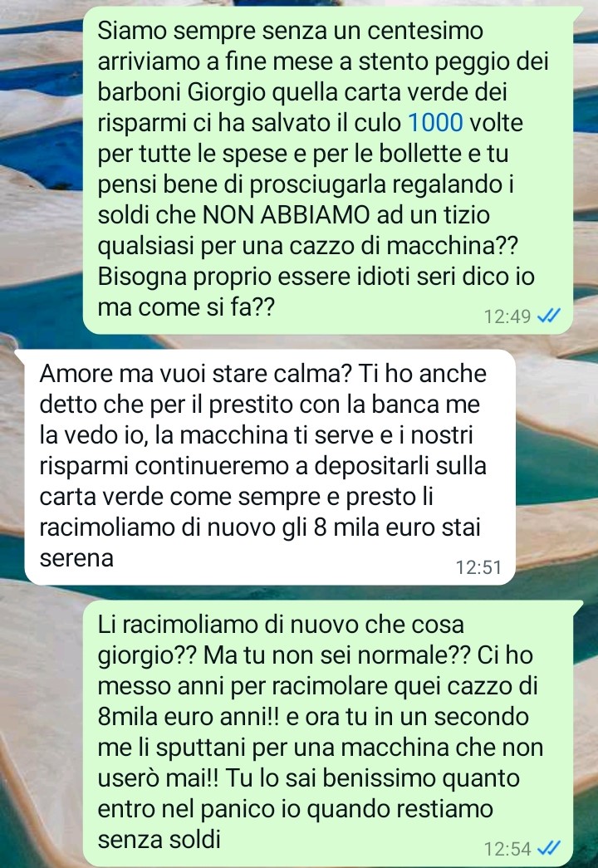Tap the 12:54 timestamp

[x=507, y=849]
